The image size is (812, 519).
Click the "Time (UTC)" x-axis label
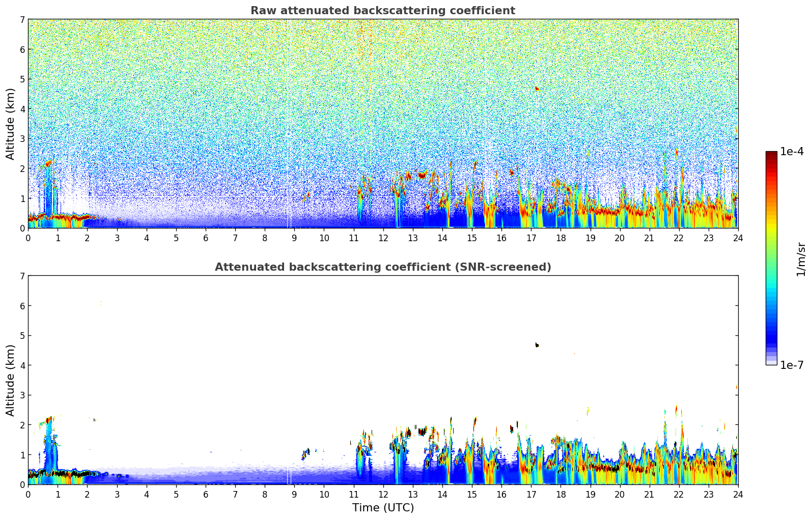(383, 508)
